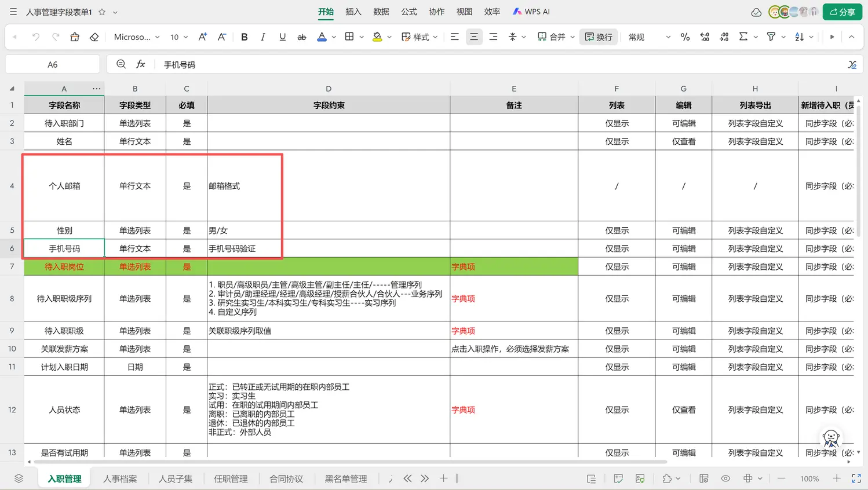Click the AutoSum sigma icon
868x490 pixels.
tap(743, 37)
